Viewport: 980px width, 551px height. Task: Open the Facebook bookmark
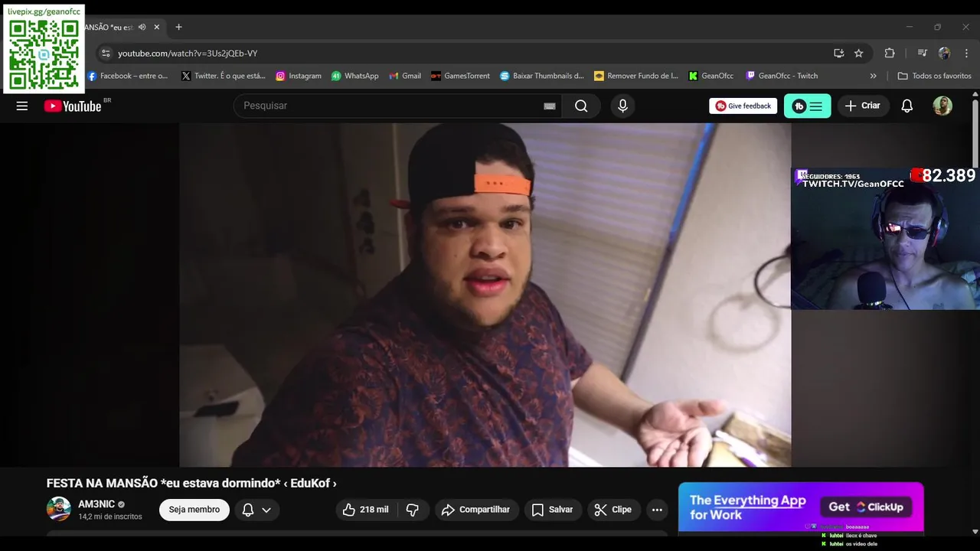[127, 76]
